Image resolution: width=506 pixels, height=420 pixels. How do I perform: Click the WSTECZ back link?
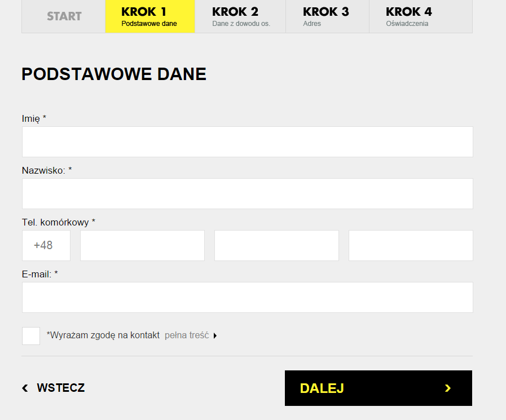tap(54, 388)
